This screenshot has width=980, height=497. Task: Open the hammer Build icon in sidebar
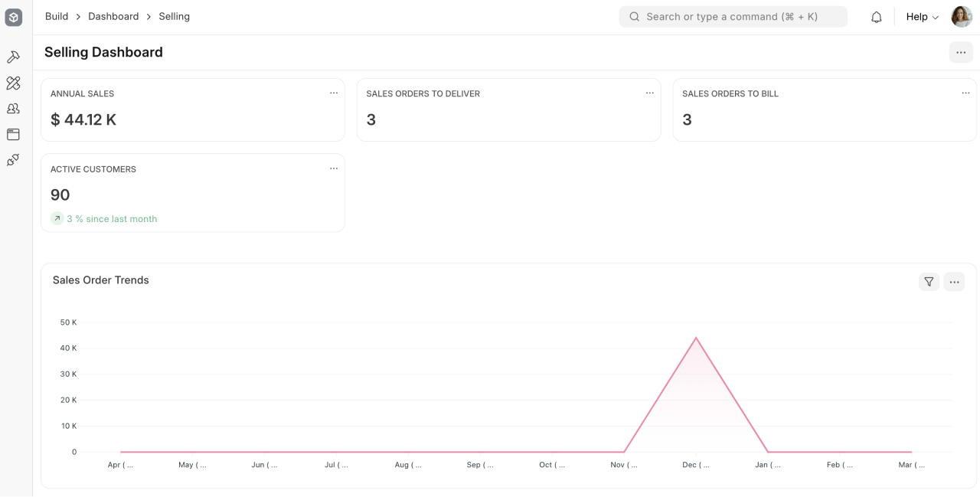coord(13,57)
